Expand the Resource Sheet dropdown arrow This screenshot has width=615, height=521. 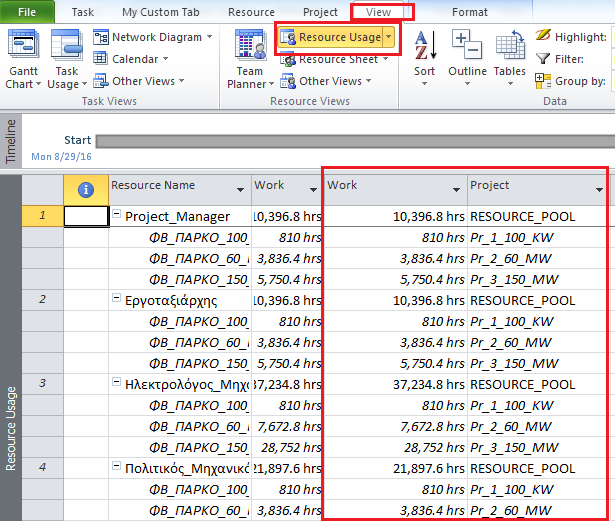(x=386, y=59)
